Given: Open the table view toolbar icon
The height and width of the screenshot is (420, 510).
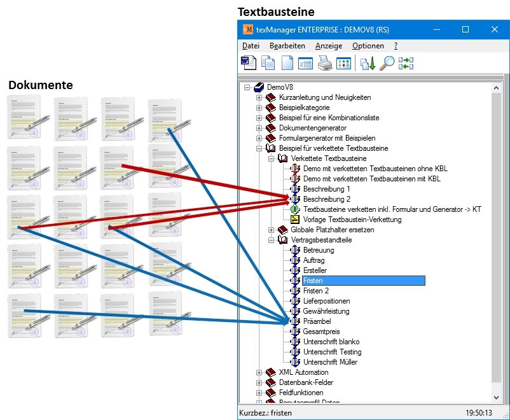Looking at the screenshot, I should [x=304, y=62].
